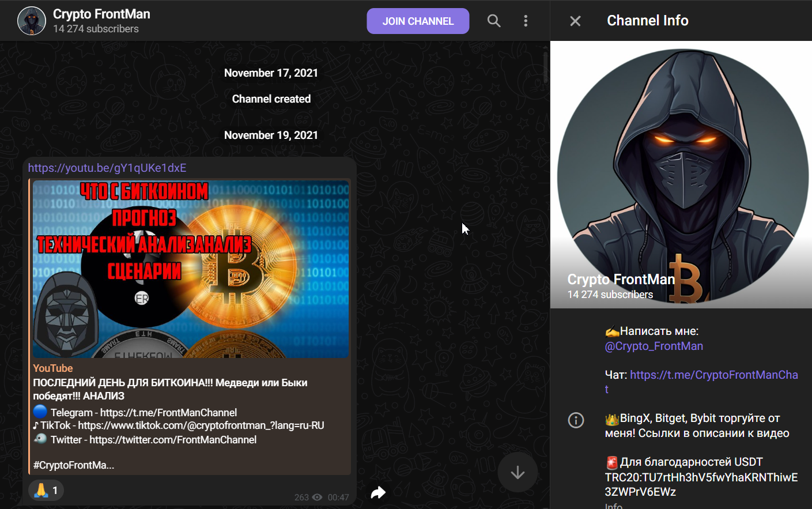The height and width of the screenshot is (509, 812).
Task: Click the Crypto FrontMan avatar in header
Action: tap(32, 21)
